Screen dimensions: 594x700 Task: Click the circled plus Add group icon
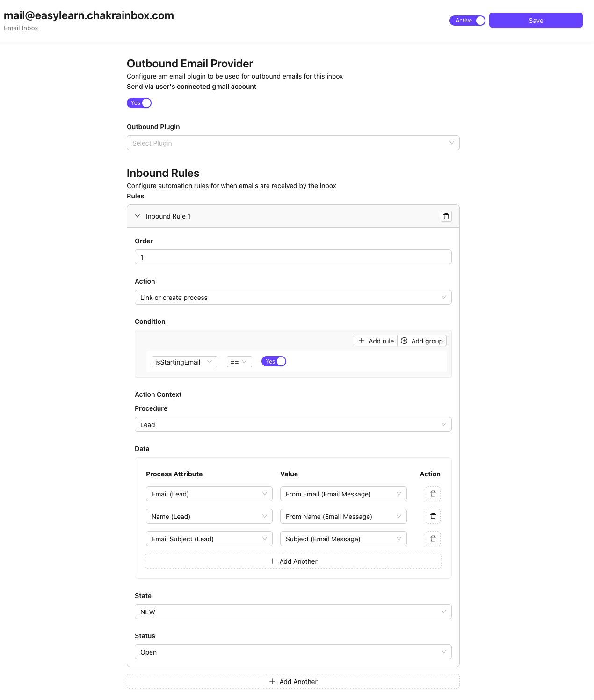(x=404, y=341)
